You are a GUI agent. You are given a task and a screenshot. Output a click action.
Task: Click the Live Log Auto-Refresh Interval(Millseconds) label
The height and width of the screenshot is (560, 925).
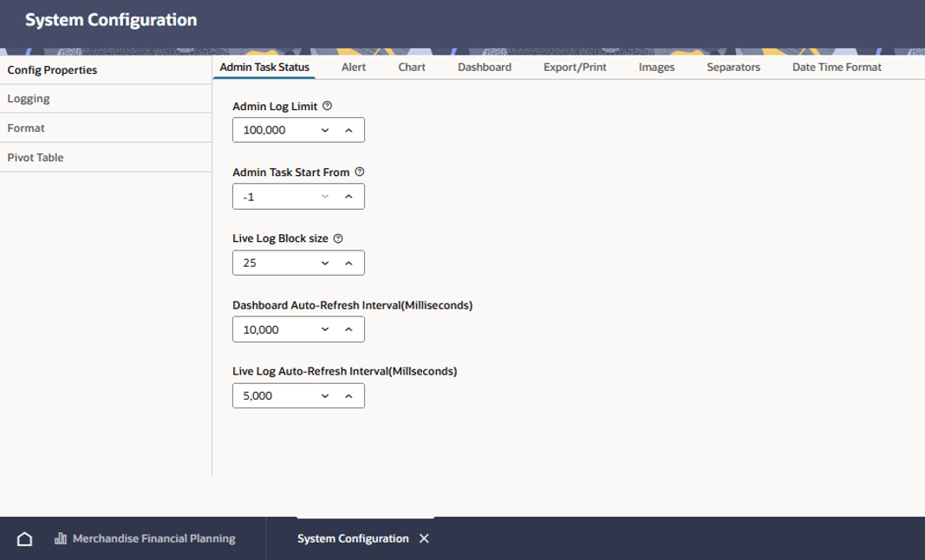(344, 371)
